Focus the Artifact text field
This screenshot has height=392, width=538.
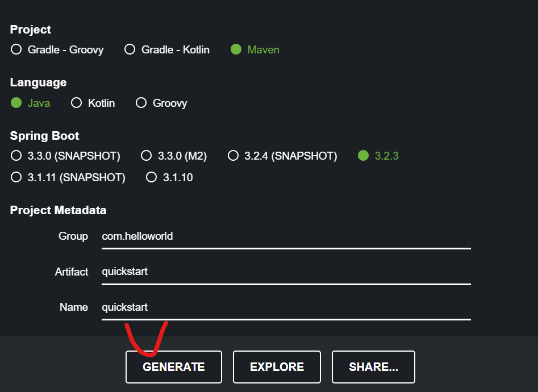click(x=286, y=272)
